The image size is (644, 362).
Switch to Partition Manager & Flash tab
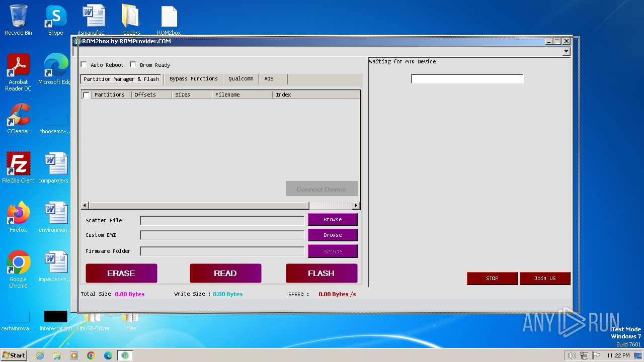tap(121, 79)
